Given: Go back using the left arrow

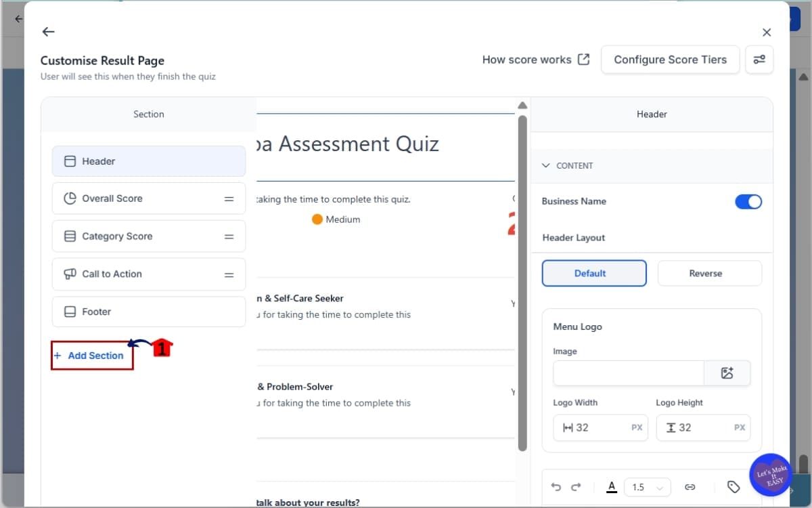Looking at the screenshot, I should click(x=48, y=32).
